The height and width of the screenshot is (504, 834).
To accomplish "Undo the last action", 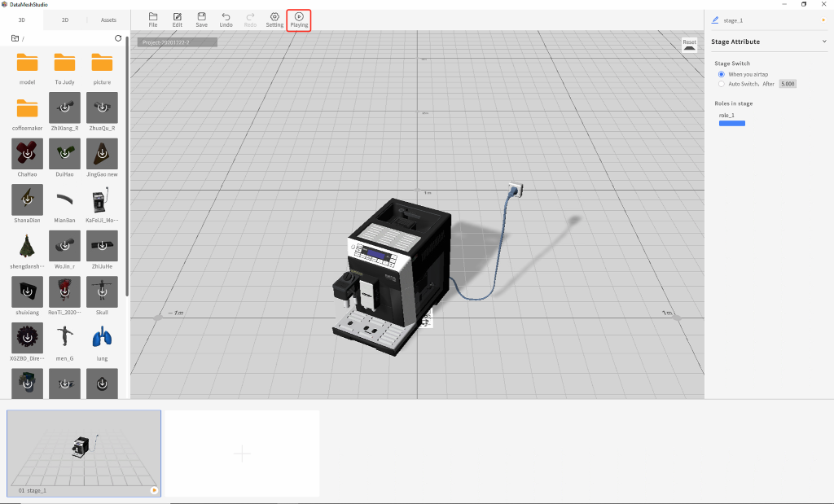I will (x=226, y=20).
